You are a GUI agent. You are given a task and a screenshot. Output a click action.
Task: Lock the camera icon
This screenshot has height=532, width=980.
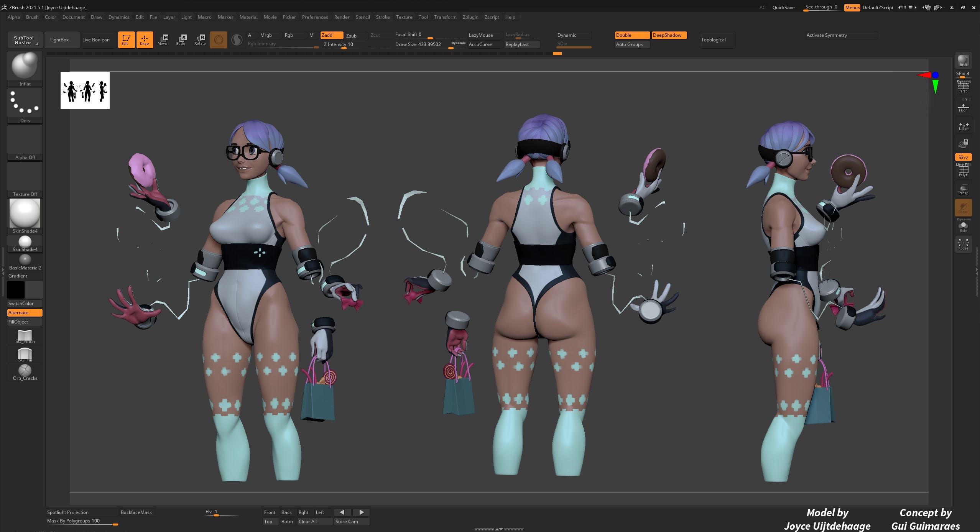click(963, 143)
